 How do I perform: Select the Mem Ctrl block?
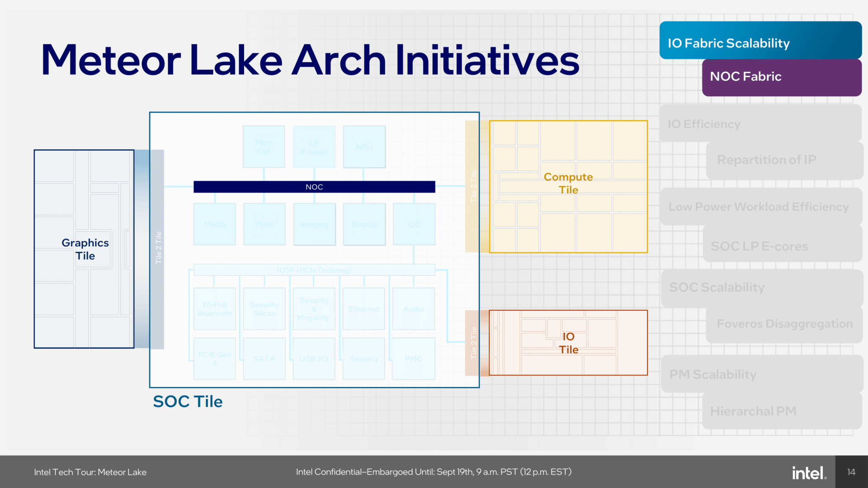(264, 147)
